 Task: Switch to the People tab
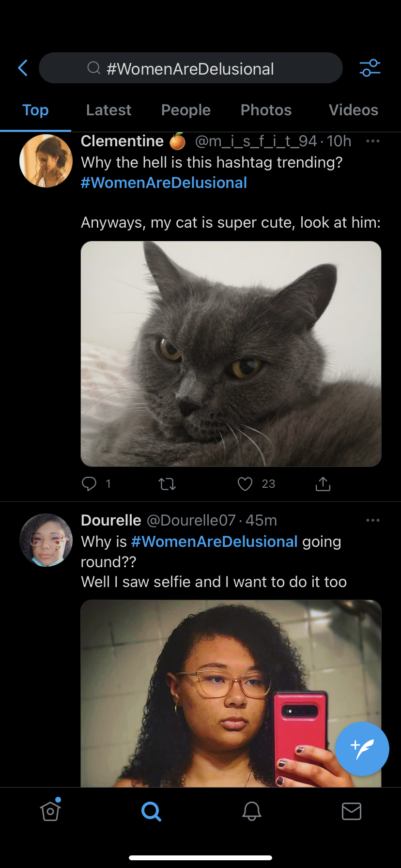click(x=185, y=110)
